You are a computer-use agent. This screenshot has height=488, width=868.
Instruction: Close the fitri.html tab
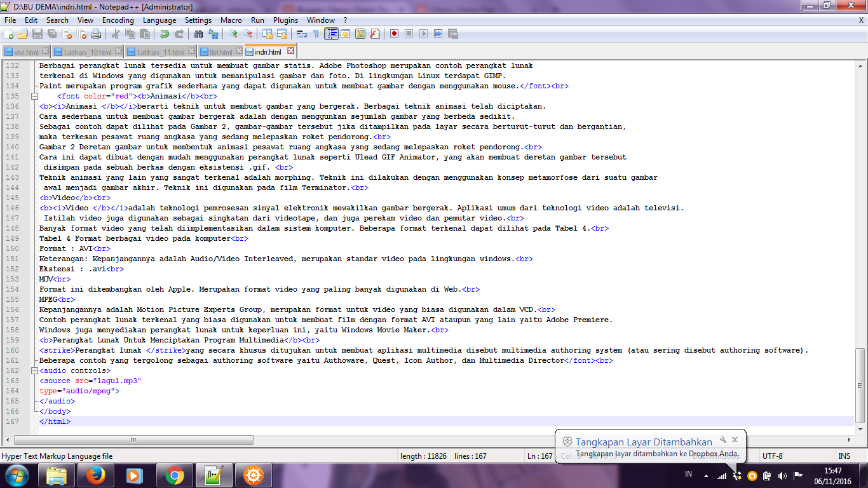[x=239, y=51]
